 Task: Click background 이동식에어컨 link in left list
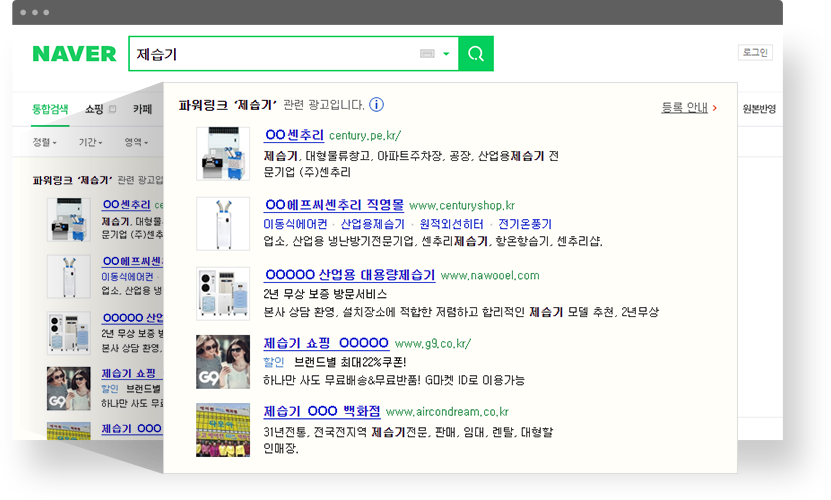[127, 277]
